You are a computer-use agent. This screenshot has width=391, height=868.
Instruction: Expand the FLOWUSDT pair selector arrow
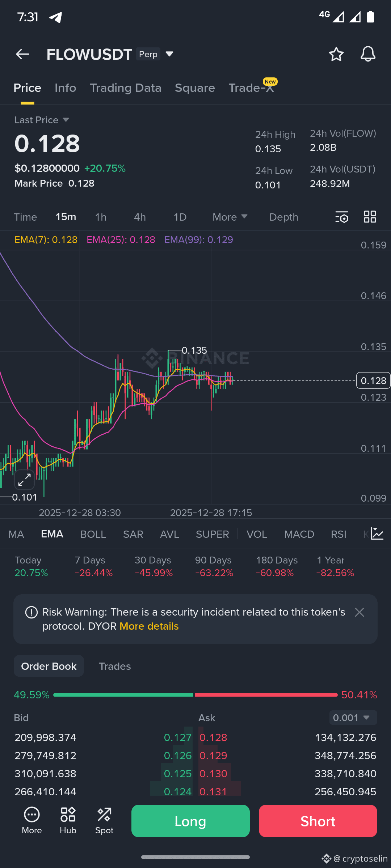pyautogui.click(x=169, y=54)
